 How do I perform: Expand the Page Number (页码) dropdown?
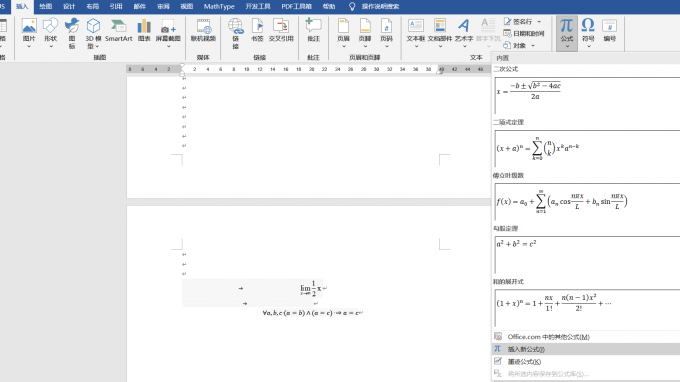click(x=386, y=33)
